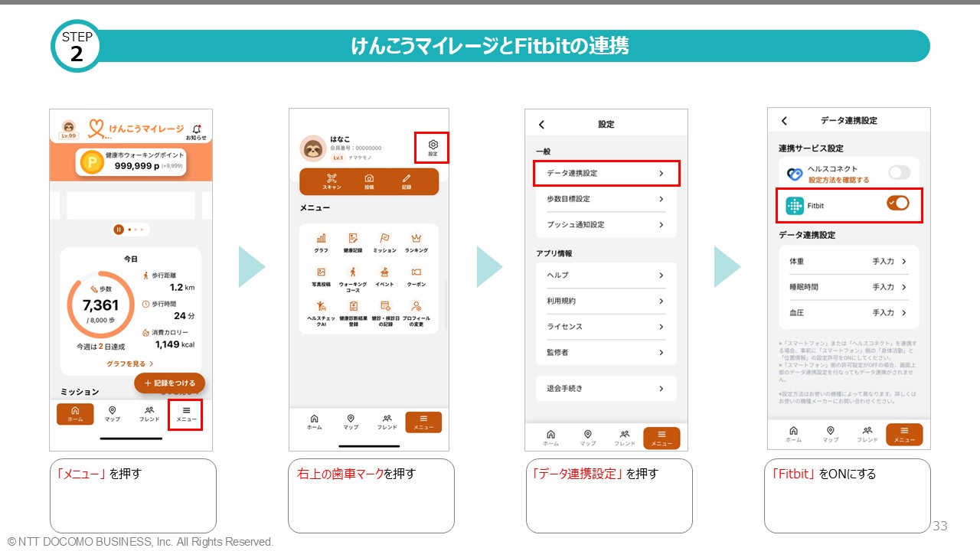Tap back arrow on データ連携設定 screen

click(784, 121)
